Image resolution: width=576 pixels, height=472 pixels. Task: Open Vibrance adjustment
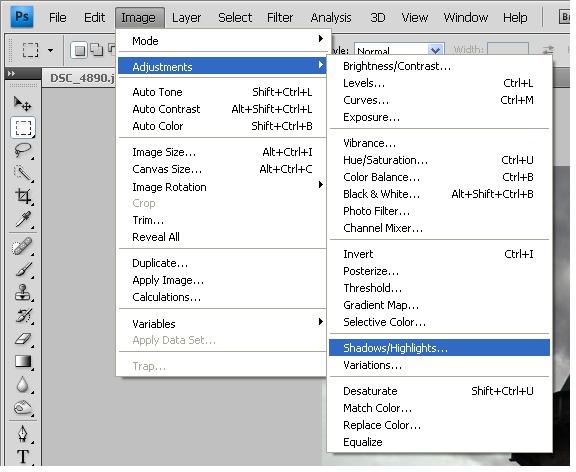pyautogui.click(x=439, y=143)
